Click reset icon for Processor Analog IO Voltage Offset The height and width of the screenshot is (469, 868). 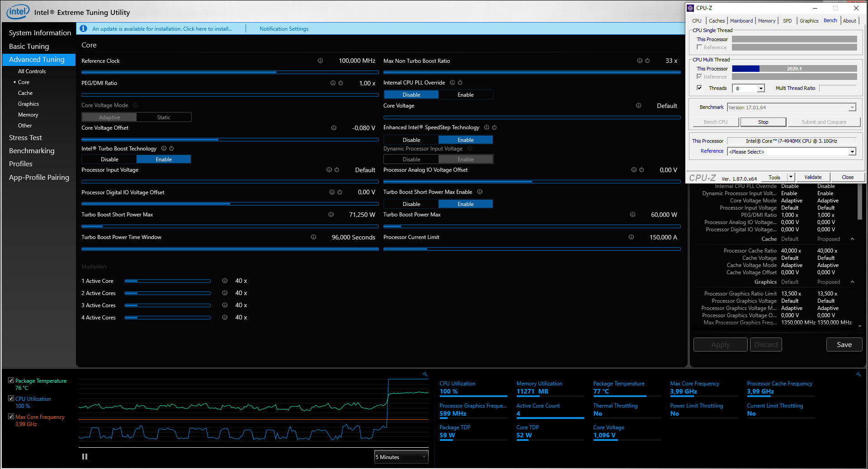tap(642, 170)
